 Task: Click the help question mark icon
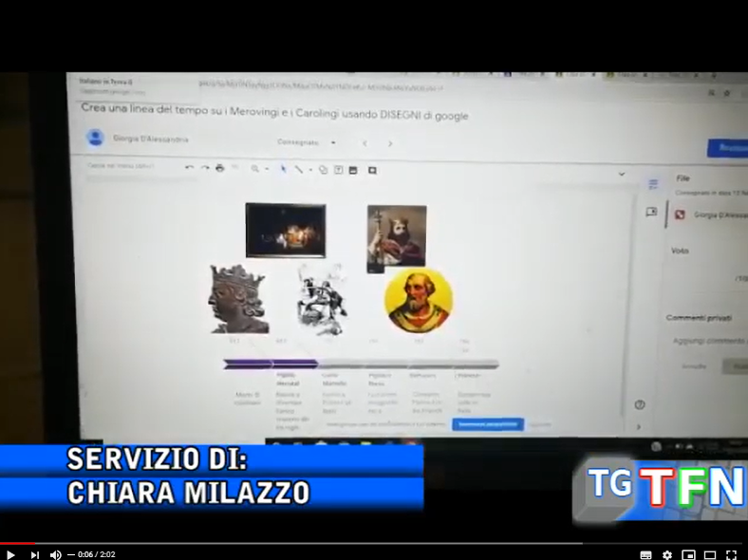point(640,405)
